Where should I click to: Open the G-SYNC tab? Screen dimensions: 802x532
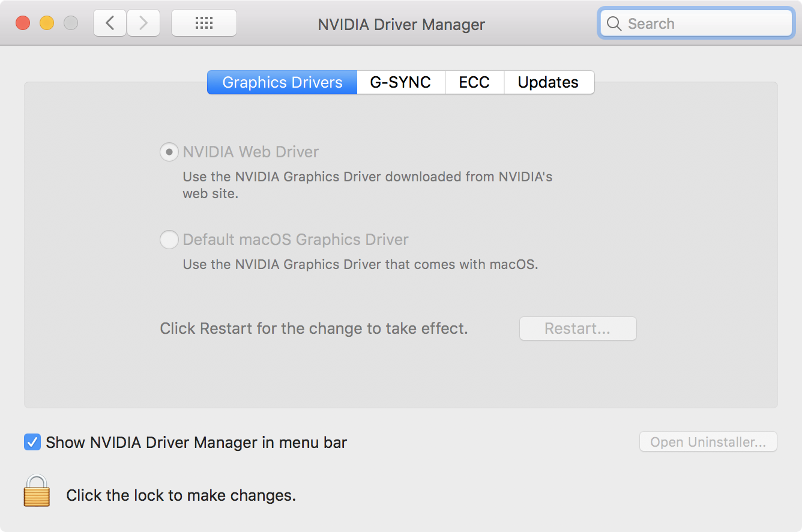pyautogui.click(x=400, y=82)
